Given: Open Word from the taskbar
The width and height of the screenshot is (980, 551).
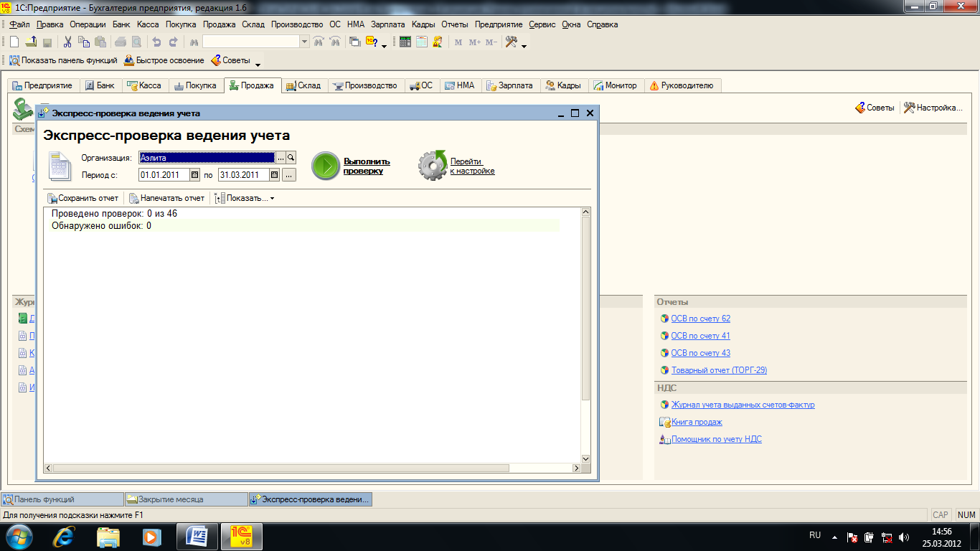Looking at the screenshot, I should [x=197, y=536].
